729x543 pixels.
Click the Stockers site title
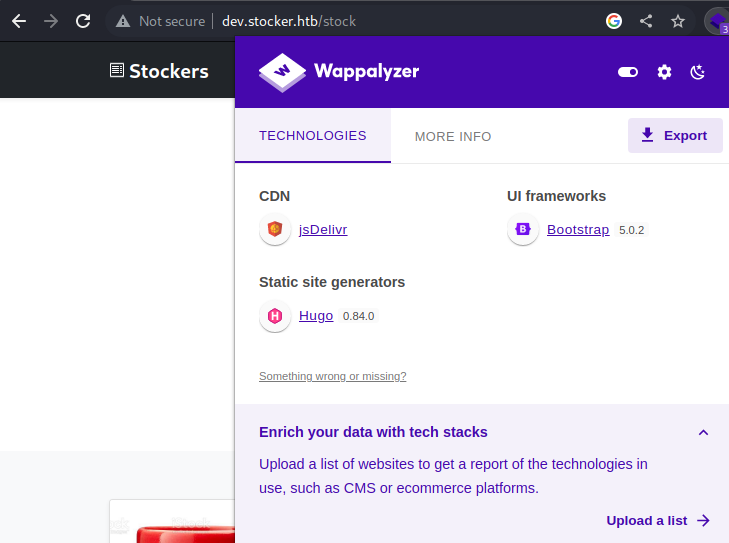tap(169, 71)
